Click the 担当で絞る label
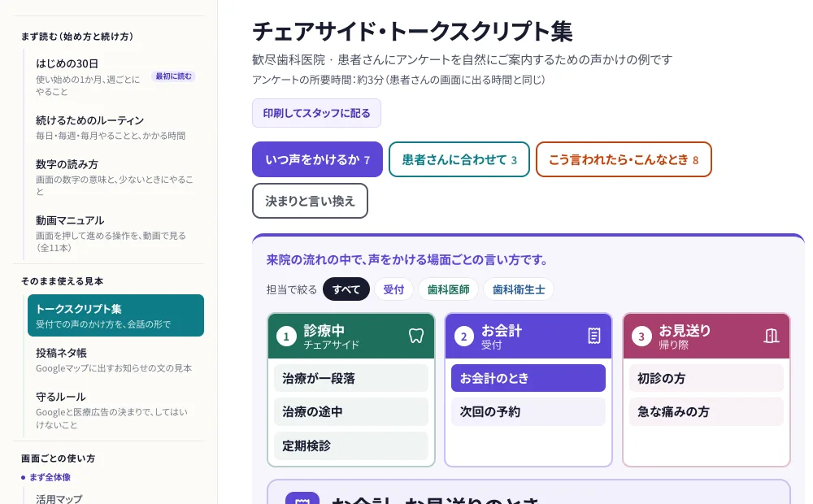Viewport: 813px width, 504px height. (x=291, y=290)
